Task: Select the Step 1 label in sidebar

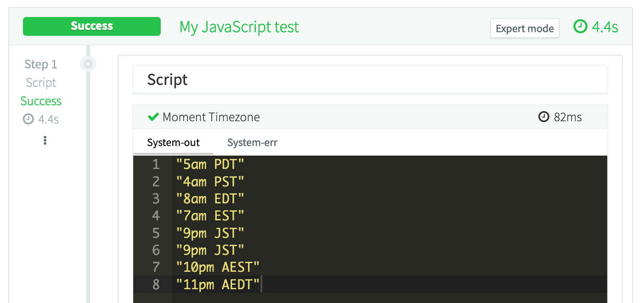Action: (x=41, y=64)
